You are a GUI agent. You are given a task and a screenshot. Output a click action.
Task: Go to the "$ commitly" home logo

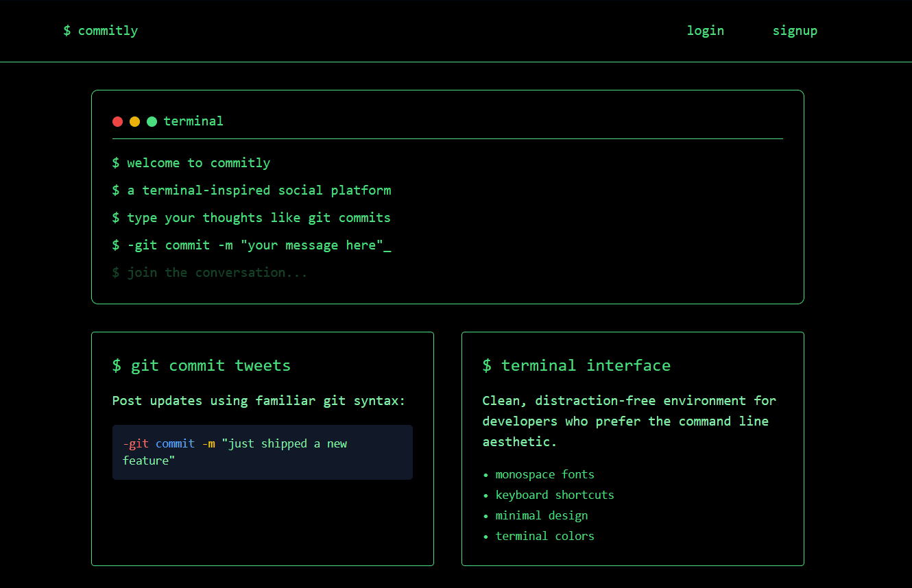tap(101, 31)
